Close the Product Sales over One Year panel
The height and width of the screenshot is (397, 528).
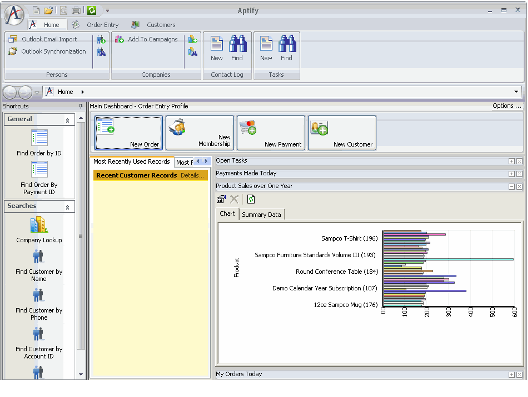pyautogui.click(x=519, y=187)
